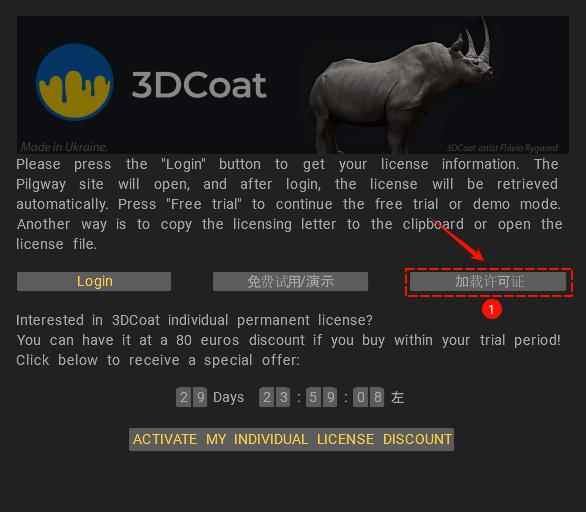The width and height of the screenshot is (586, 512).
Task: Click the Interested in 3DCoat permanent license text
Action: coord(194,320)
